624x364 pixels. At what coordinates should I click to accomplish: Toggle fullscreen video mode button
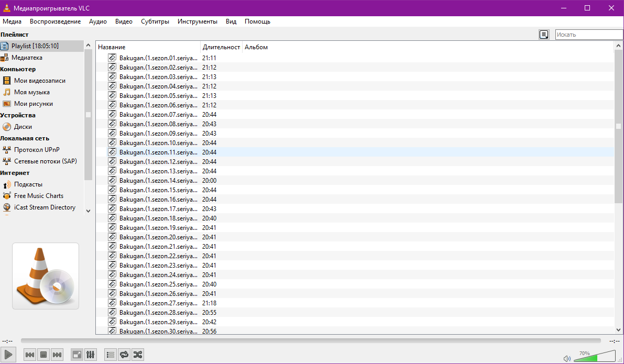coord(77,355)
